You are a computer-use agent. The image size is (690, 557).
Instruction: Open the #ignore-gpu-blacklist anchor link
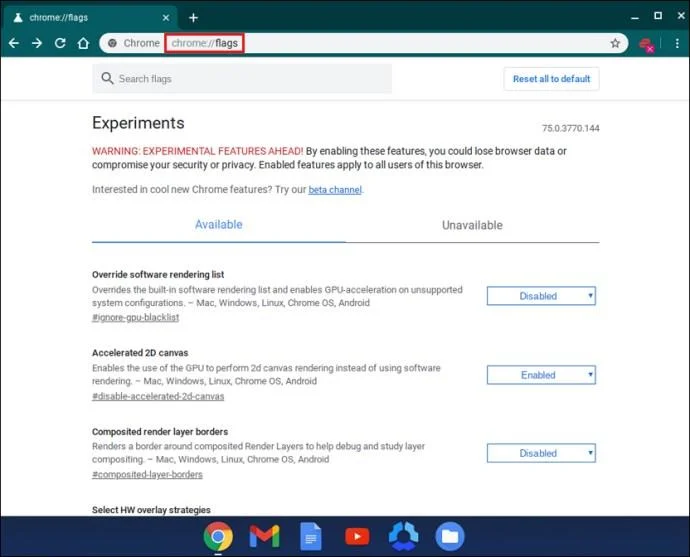pyautogui.click(x=136, y=317)
